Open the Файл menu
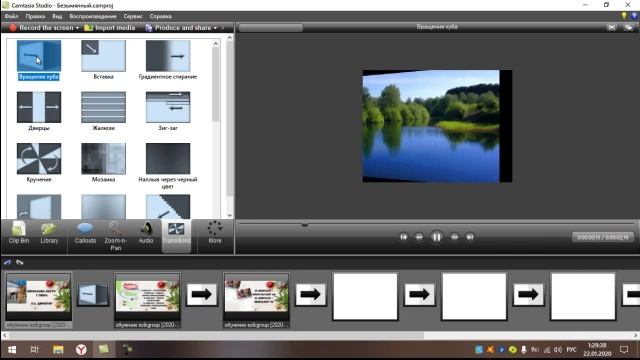Image resolution: width=640 pixels, height=360 pixels. tap(11, 16)
